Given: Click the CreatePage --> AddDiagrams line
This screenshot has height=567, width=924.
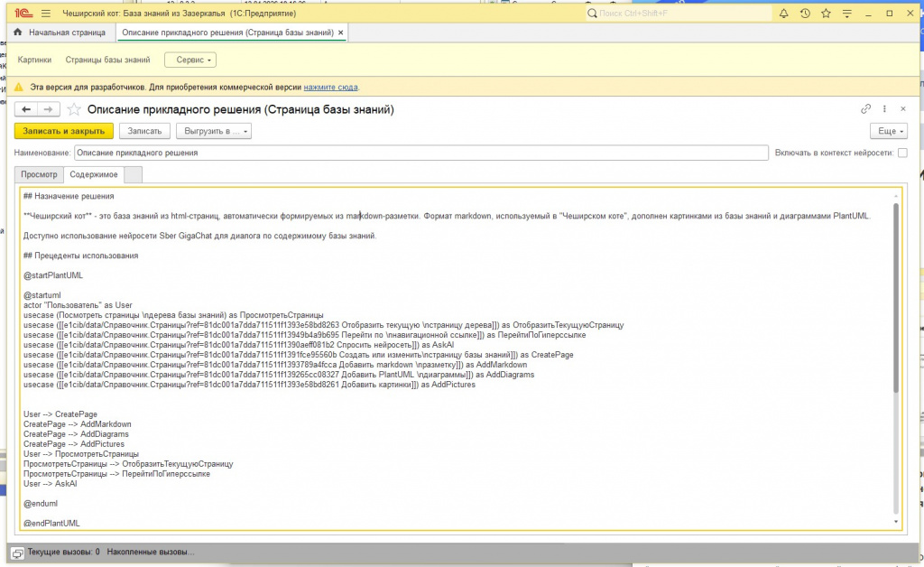Looking at the screenshot, I should pos(76,434).
